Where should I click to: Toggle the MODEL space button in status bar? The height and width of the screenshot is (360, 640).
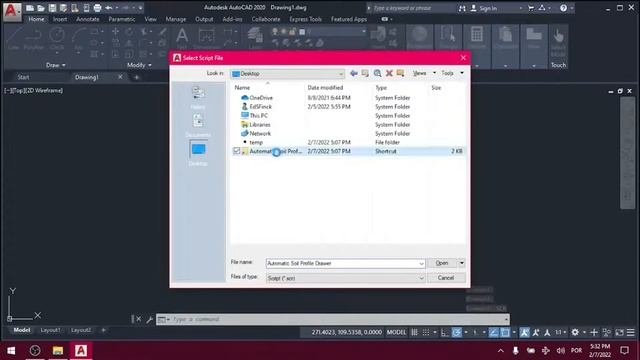click(x=396, y=332)
